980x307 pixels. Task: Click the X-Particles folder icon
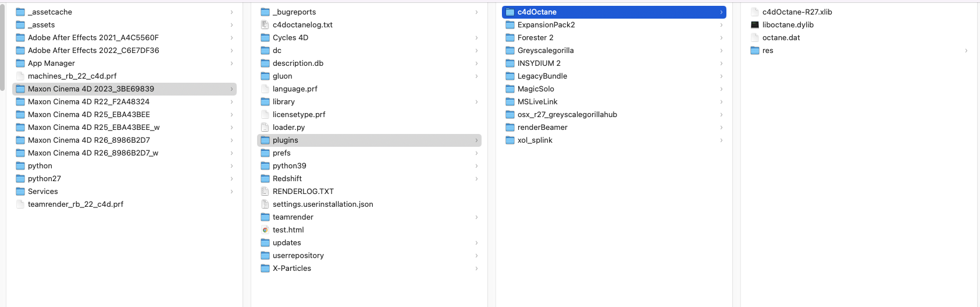pos(265,268)
